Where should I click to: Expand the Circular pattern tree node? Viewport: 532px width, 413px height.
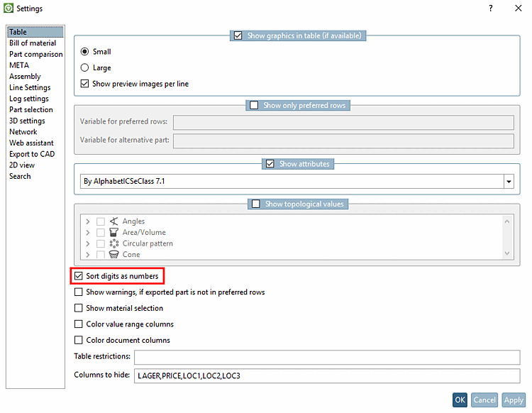click(87, 243)
